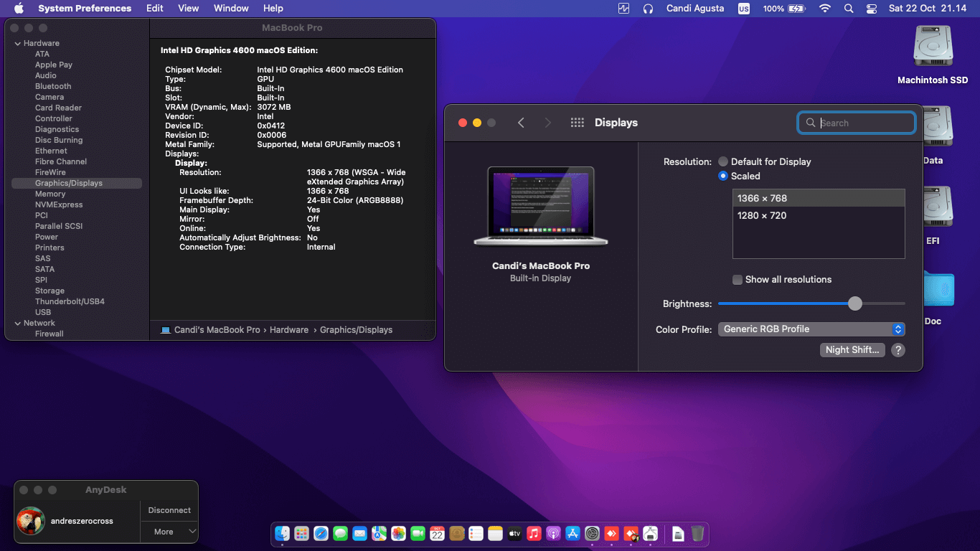
Task: Open the View menu in the menu bar
Action: click(188, 9)
